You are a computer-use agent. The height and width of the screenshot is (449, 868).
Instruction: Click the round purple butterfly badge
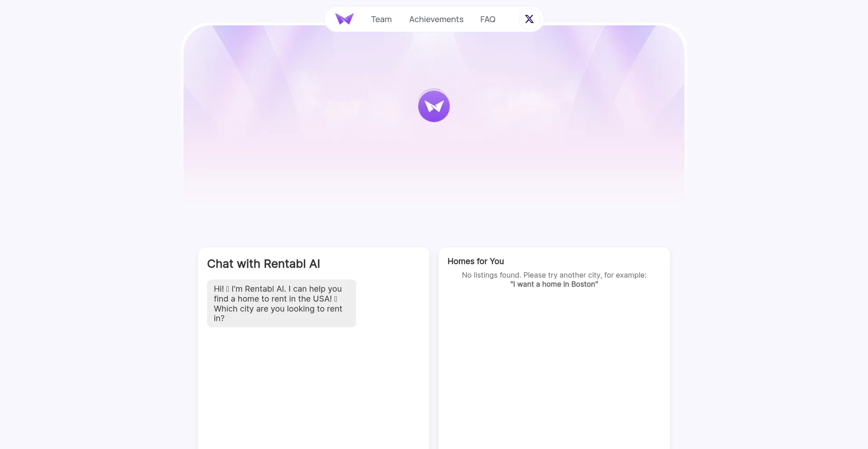pos(434,106)
